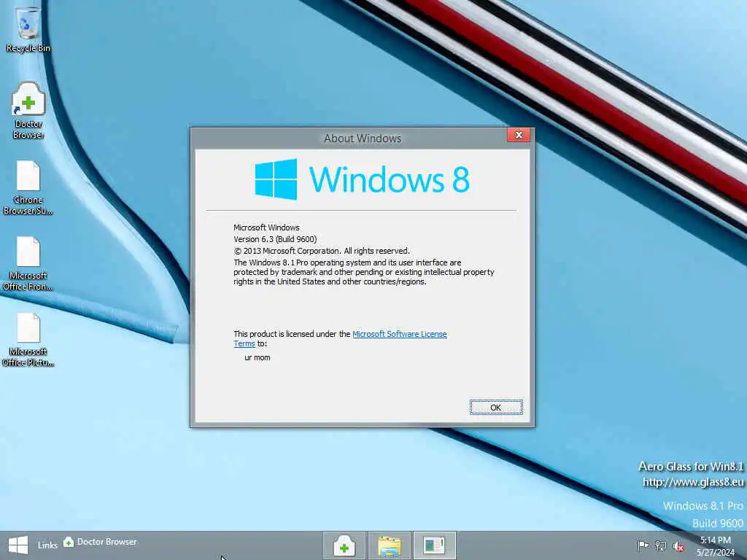Image resolution: width=747 pixels, height=560 pixels.
Task: Click the About Windows title bar
Action: 363,138
